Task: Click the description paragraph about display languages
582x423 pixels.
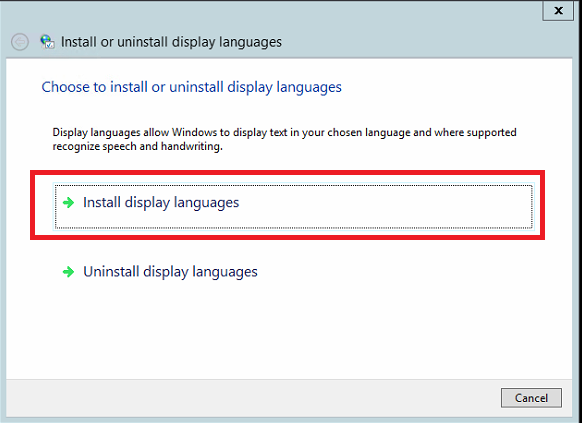Action: point(284,139)
